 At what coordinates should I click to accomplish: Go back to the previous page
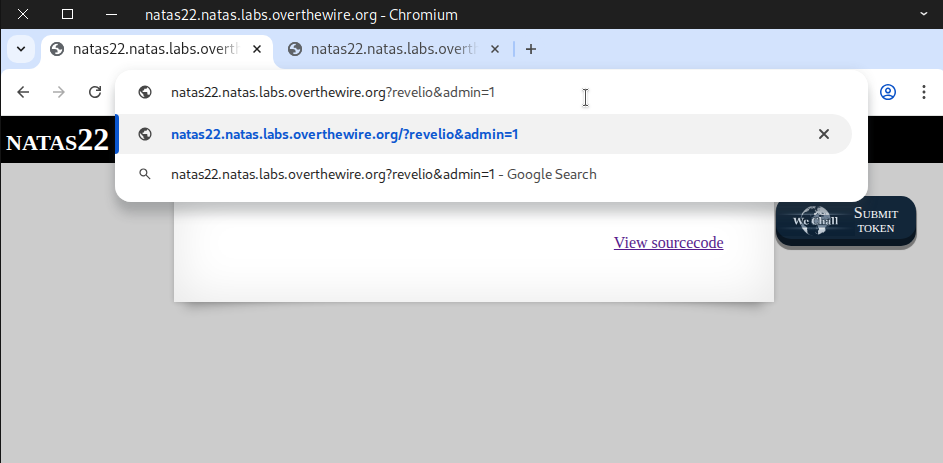(23, 92)
